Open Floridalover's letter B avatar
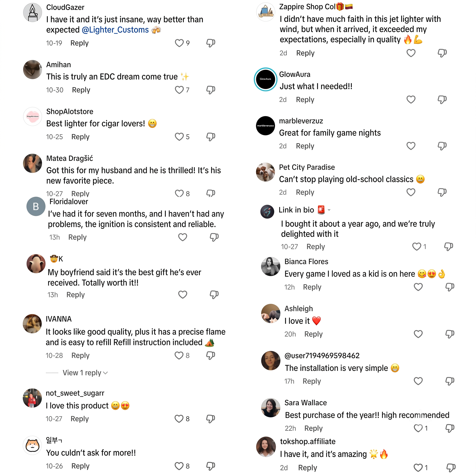Screen dimensions: 476x476 36,206
